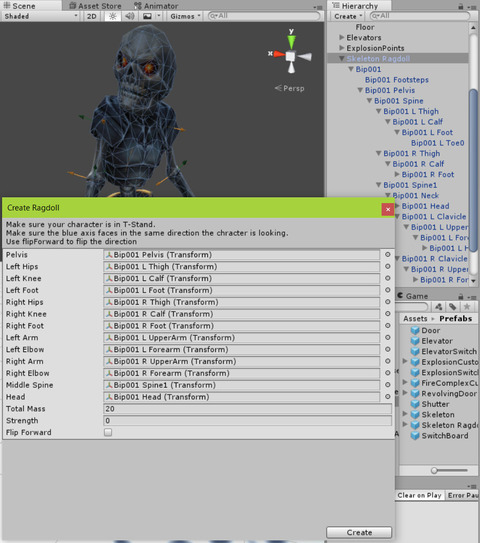Collapse the Skeleton Ragdoll hierarchy item
This screenshot has height=543, width=480.
click(342, 59)
